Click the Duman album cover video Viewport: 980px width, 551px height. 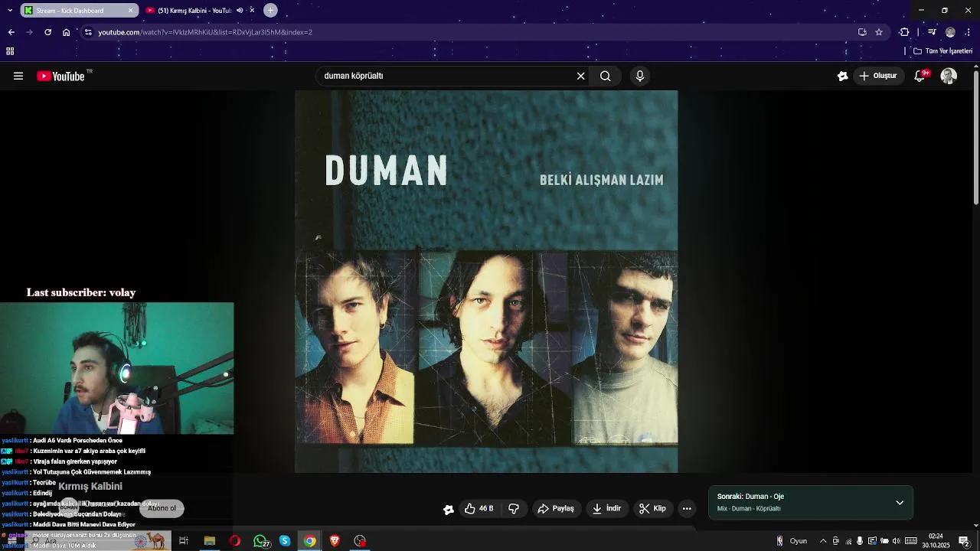coord(486,282)
